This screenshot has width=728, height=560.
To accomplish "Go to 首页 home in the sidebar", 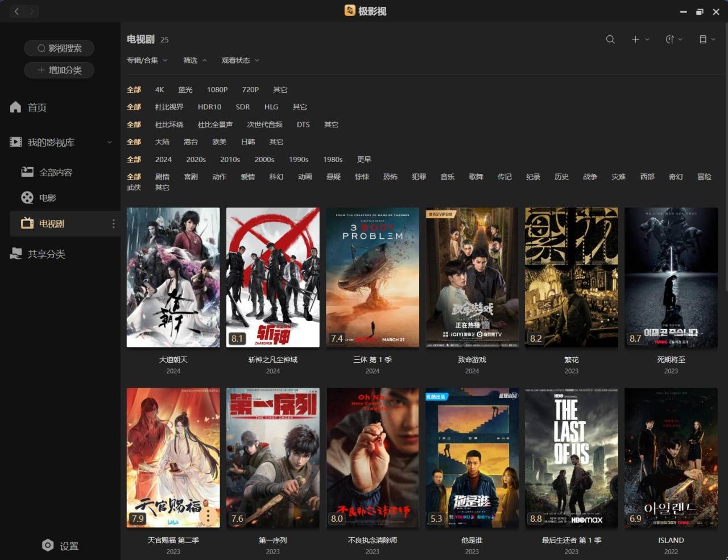I will 37,107.
